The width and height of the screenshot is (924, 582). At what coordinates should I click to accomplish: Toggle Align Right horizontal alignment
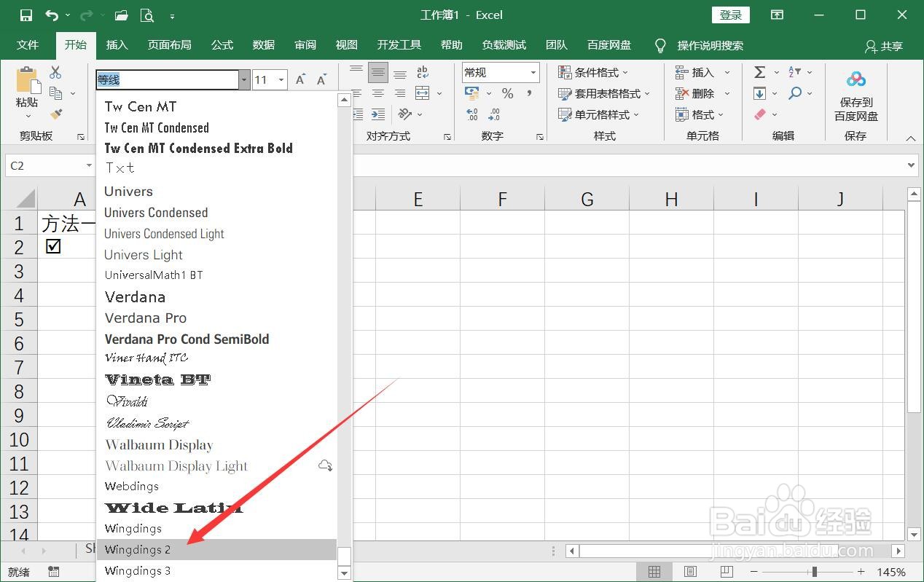coord(399,93)
